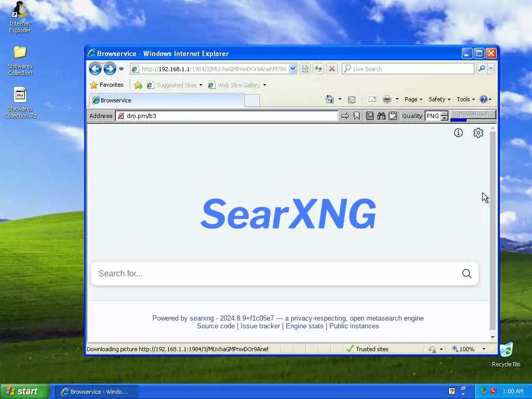532x399 pixels.
Task: Select the Shitwares Collection.7z file icon
Action: [x=20, y=103]
